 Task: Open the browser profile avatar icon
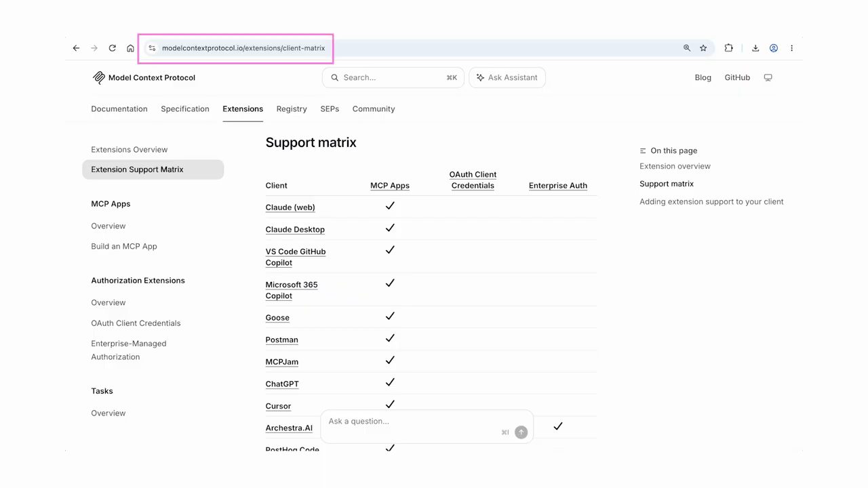coord(774,48)
